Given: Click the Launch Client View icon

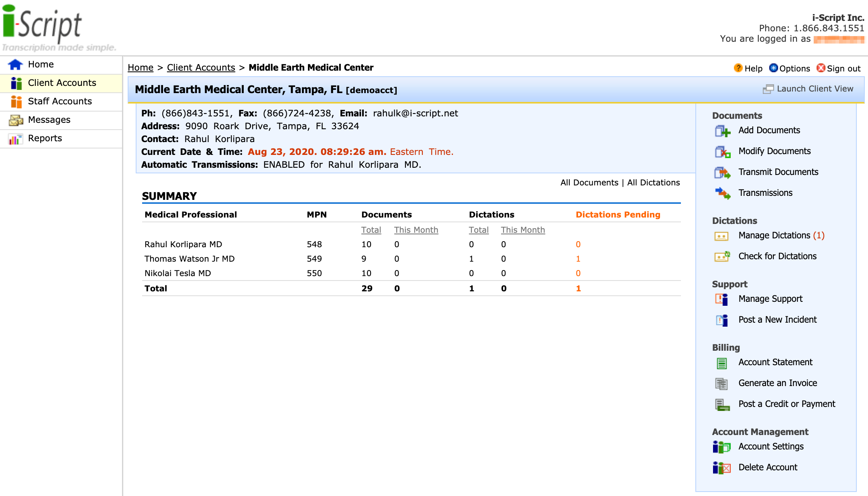Looking at the screenshot, I should click(768, 88).
